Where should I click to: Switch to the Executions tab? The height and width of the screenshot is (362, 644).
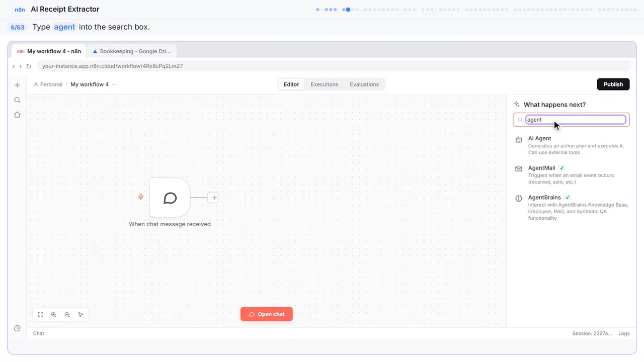(x=325, y=84)
